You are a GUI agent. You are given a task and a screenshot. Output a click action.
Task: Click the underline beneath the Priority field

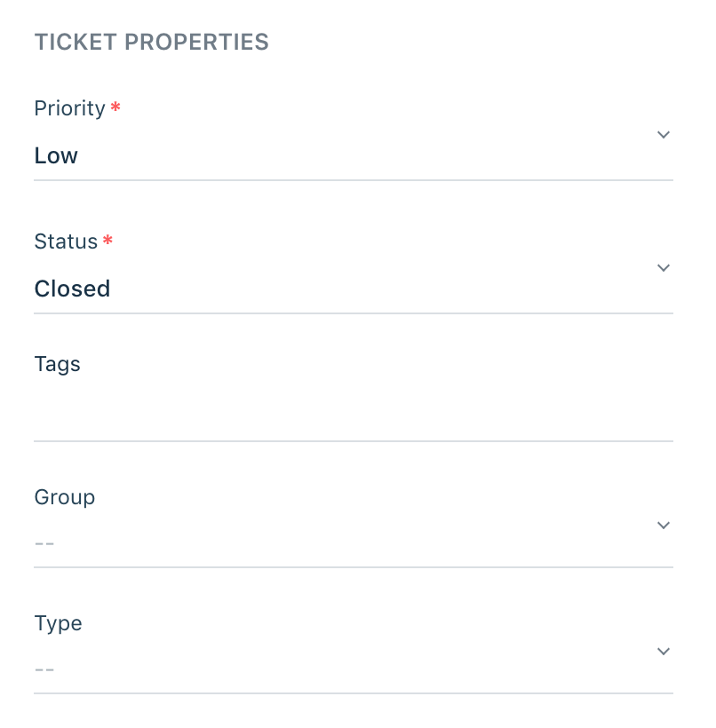click(353, 180)
